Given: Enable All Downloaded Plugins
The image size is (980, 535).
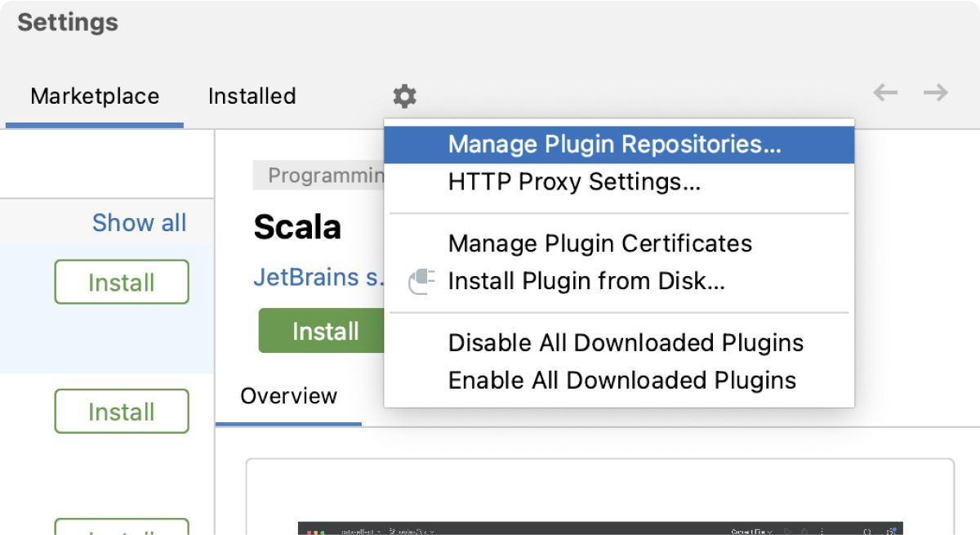Looking at the screenshot, I should pos(619,379).
